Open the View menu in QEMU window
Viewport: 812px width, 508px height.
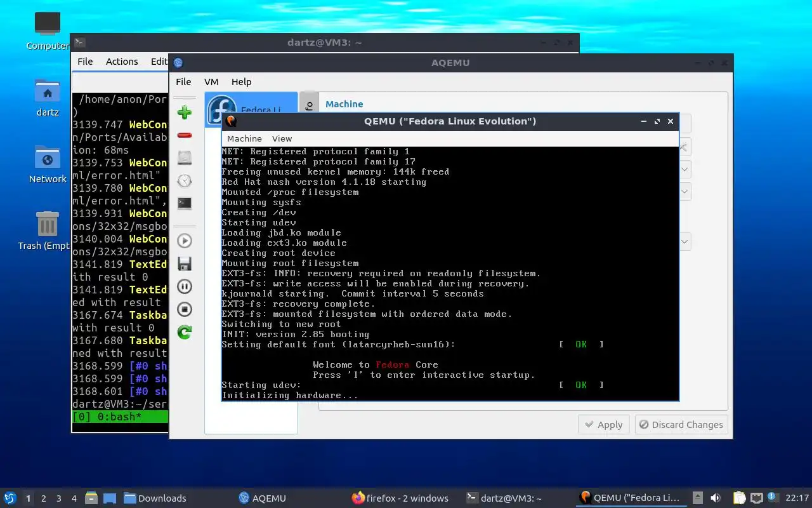[x=282, y=138]
